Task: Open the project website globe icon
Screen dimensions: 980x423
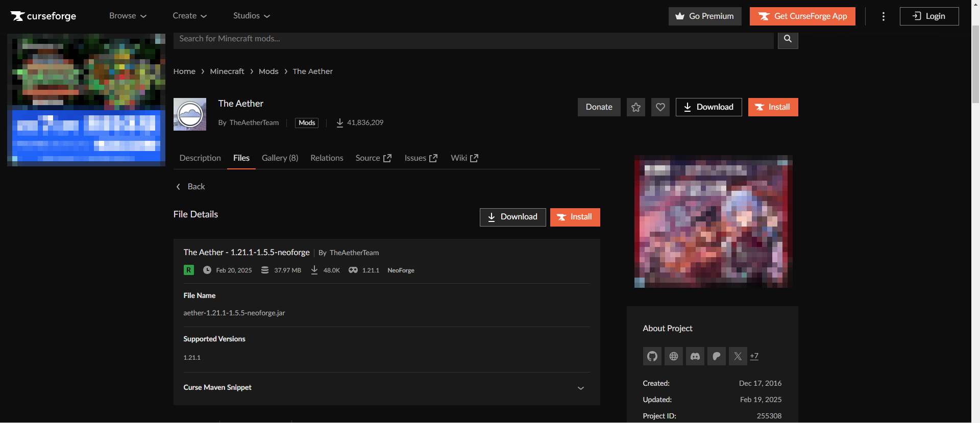Action: pos(673,356)
